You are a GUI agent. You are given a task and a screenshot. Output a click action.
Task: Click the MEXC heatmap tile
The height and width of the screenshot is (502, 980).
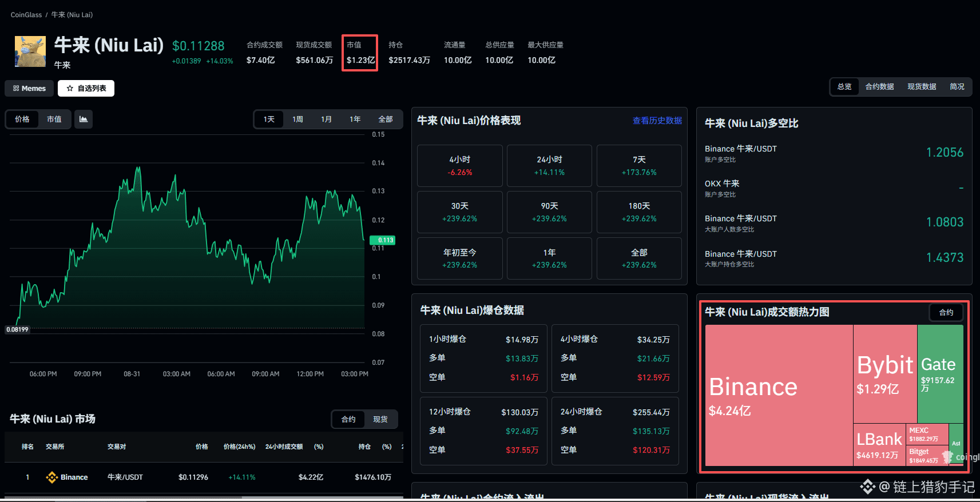pos(927,434)
